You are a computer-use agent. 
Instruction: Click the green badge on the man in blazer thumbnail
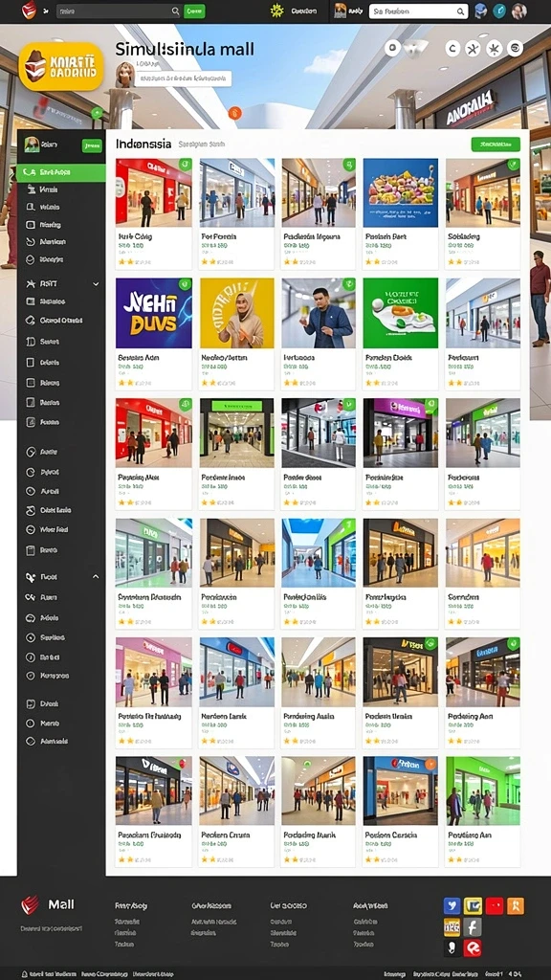click(349, 284)
